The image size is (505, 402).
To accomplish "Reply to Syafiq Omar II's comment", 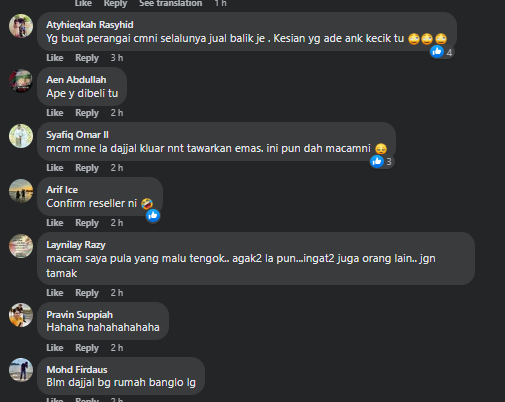I will click(x=87, y=168).
